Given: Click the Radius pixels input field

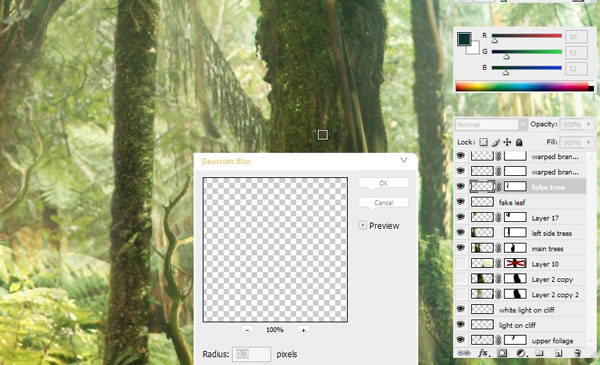Looking at the screenshot, I should tap(251, 354).
